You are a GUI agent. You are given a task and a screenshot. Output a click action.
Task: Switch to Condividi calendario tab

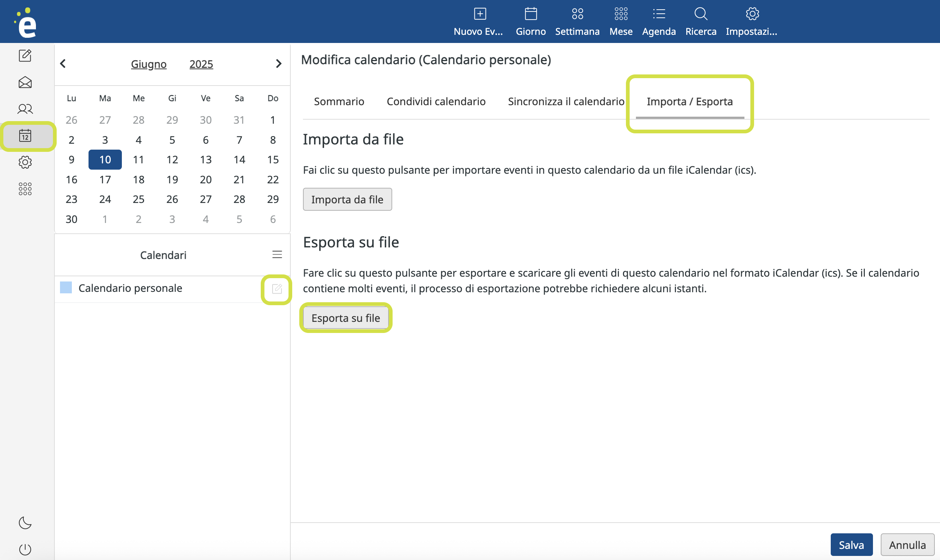[436, 101]
